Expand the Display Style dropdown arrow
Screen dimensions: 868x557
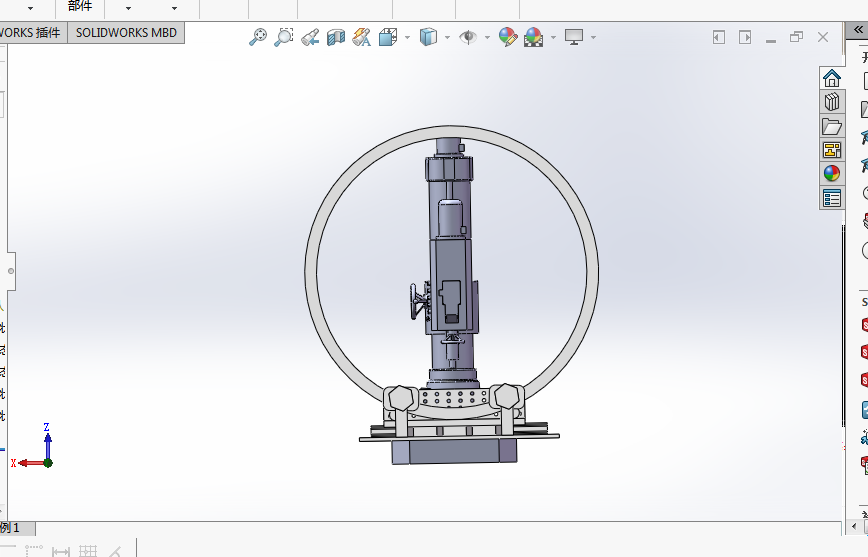446,38
